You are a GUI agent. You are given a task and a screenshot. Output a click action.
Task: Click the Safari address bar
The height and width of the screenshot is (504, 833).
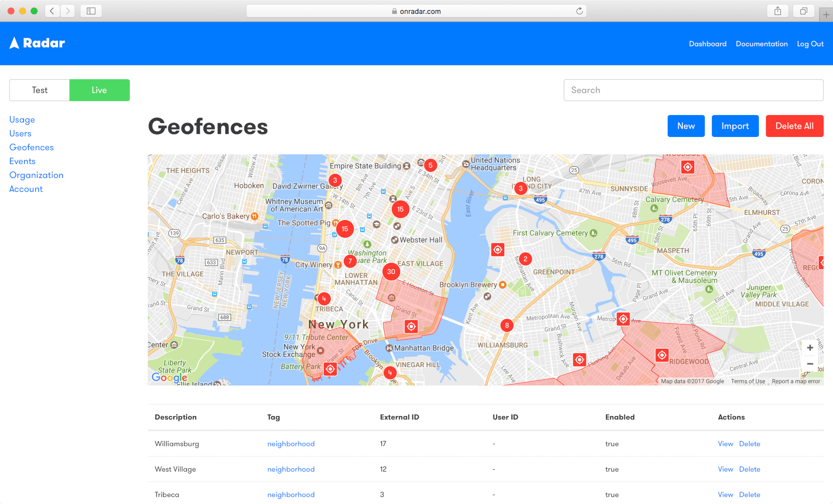[x=416, y=11]
